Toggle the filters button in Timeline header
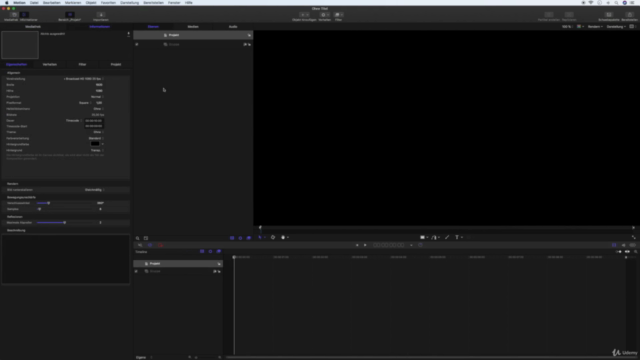This screenshot has height=360, width=640. [219, 252]
